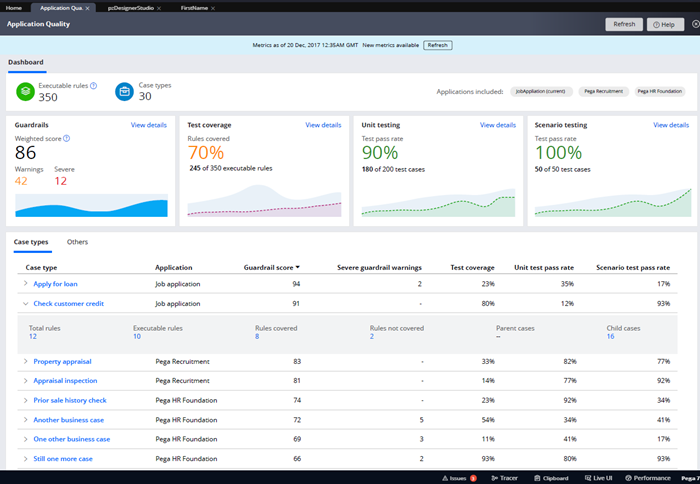Click Rules covered value 8

[257, 336]
